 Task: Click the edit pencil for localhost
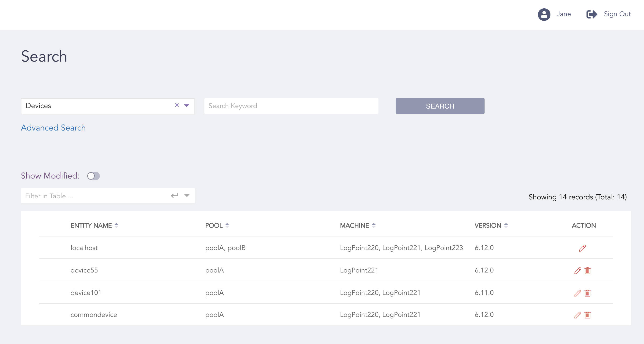click(x=582, y=248)
